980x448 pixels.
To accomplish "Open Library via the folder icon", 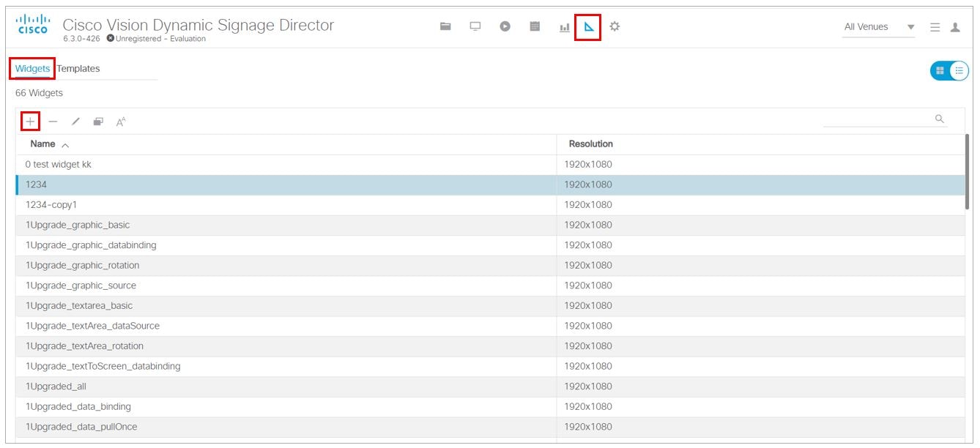I will [445, 26].
